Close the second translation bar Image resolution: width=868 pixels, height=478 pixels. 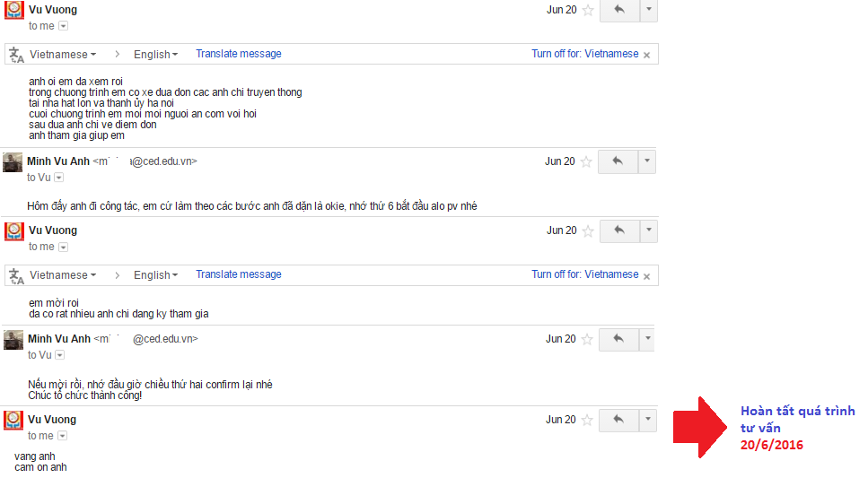click(x=646, y=276)
